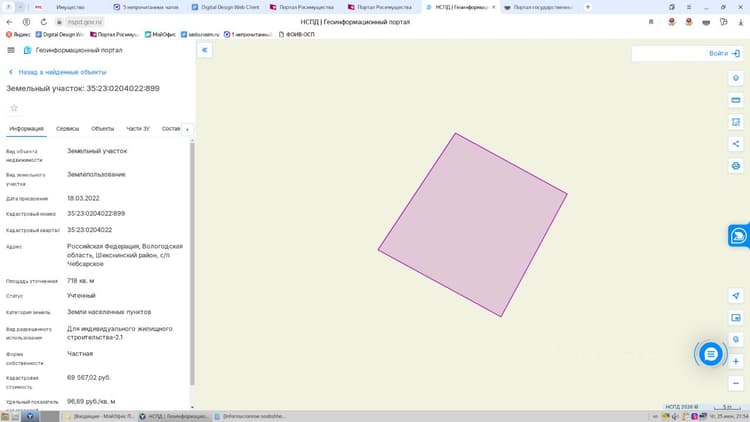The image size is (750, 422).
Task: Click the pink land parcel polygon on map
Action: 473,225
